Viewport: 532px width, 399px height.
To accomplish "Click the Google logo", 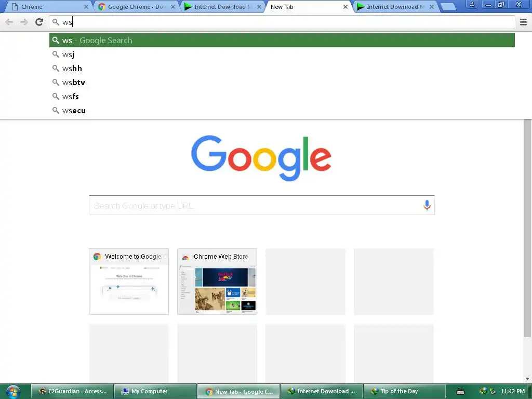I will pyautogui.click(x=261, y=158).
